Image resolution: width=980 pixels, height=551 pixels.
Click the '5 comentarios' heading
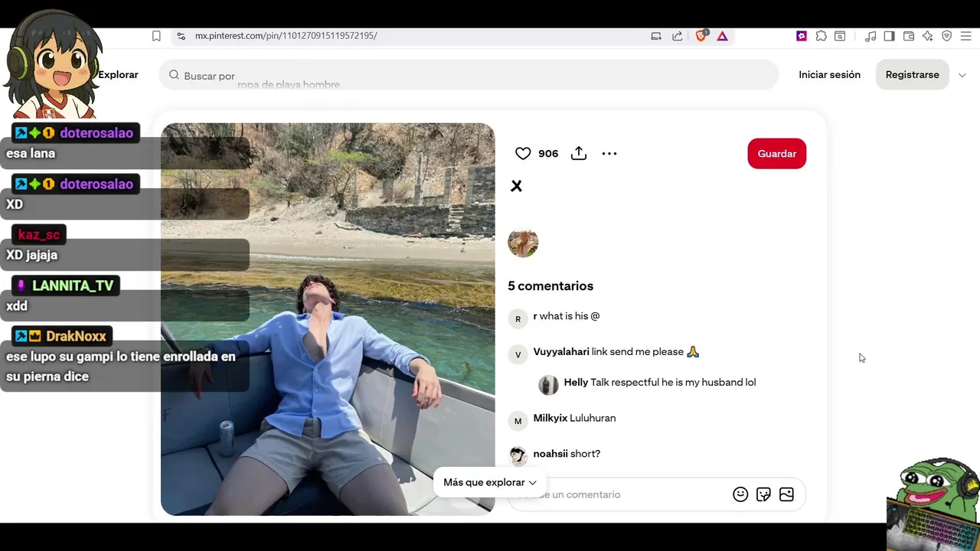pos(550,286)
